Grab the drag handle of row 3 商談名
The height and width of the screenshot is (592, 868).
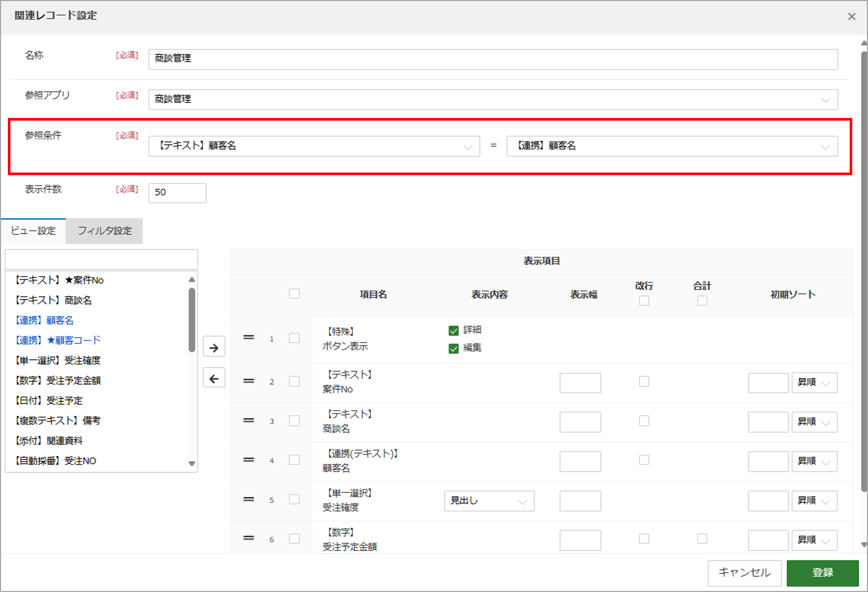[x=248, y=421]
